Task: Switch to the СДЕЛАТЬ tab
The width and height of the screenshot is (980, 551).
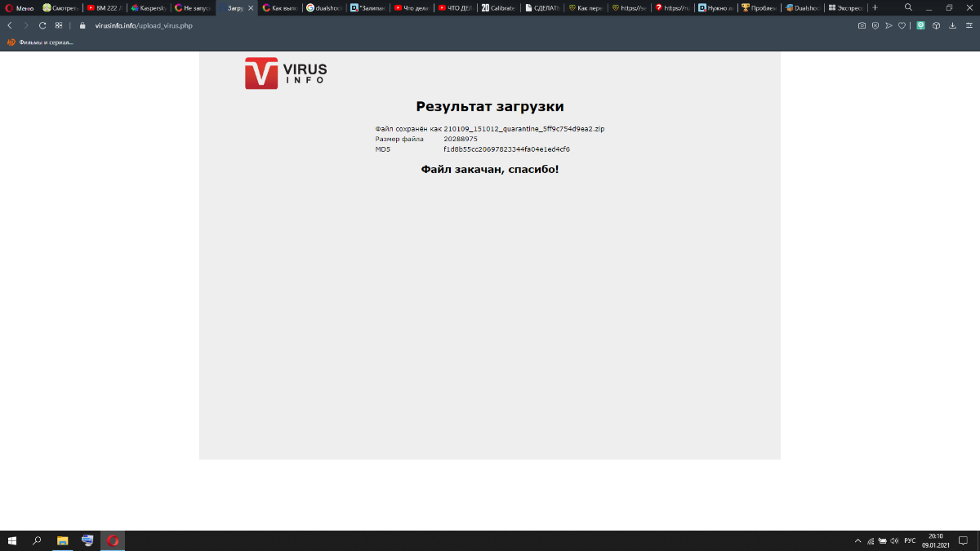Action: tap(544, 7)
